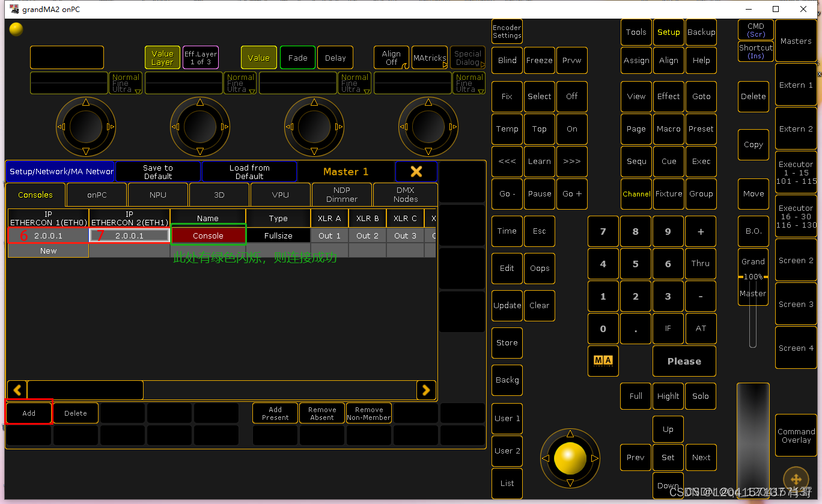Toggle the B.O. blackout button
This screenshot has height=504, width=822.
(753, 231)
